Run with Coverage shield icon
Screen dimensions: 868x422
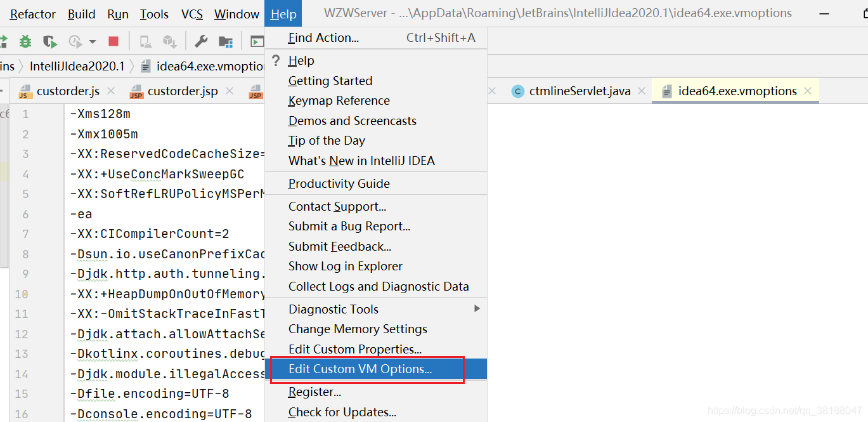coord(49,42)
